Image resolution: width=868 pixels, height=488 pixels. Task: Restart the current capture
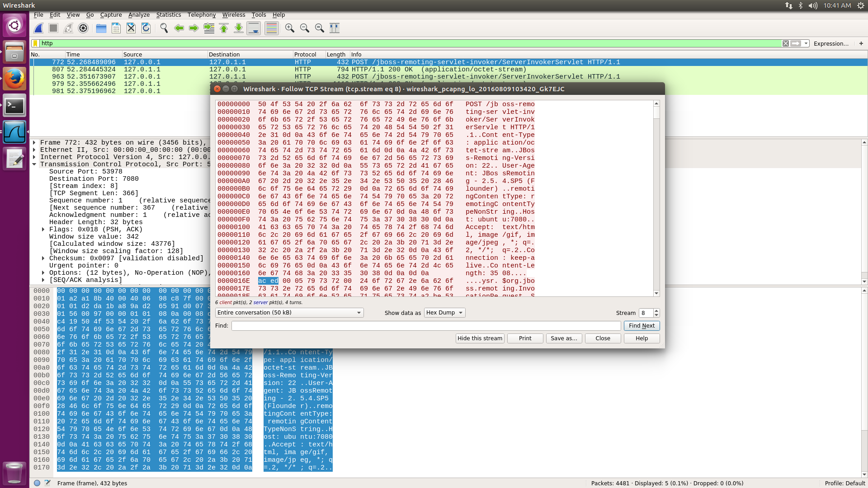click(68, 28)
